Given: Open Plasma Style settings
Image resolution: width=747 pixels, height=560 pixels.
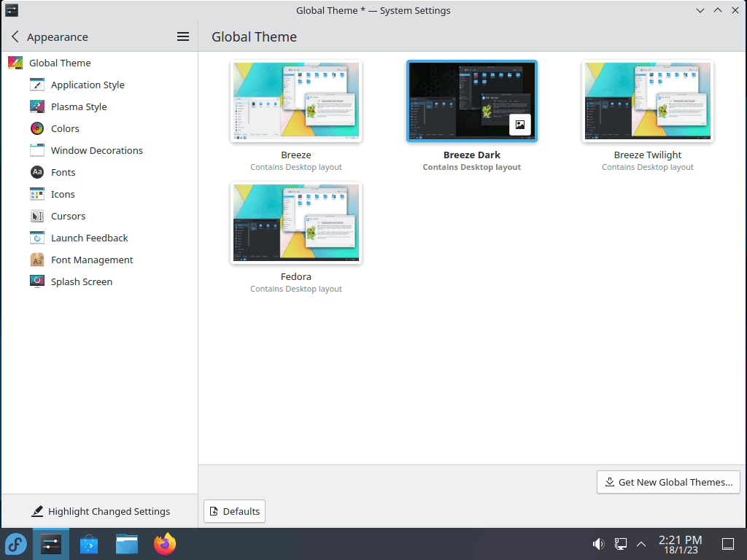Looking at the screenshot, I should tap(78, 106).
